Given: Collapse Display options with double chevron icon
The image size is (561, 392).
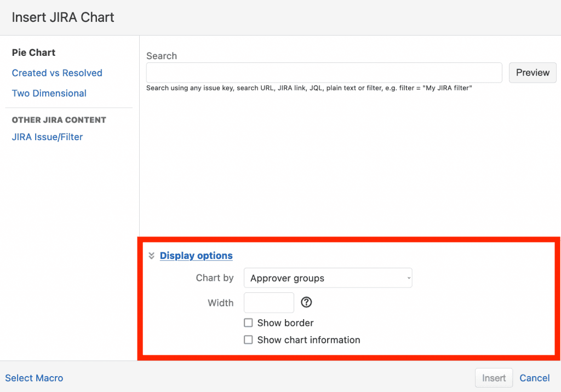Looking at the screenshot, I should 151,255.
